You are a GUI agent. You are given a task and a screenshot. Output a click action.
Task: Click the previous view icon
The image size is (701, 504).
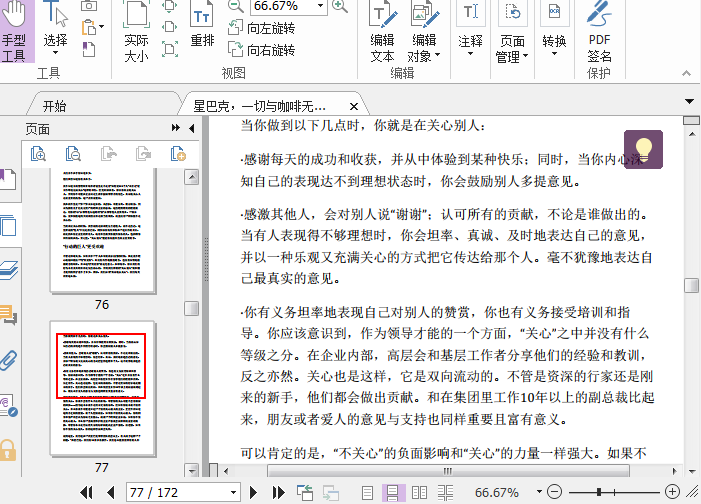pyautogui.click(x=305, y=492)
